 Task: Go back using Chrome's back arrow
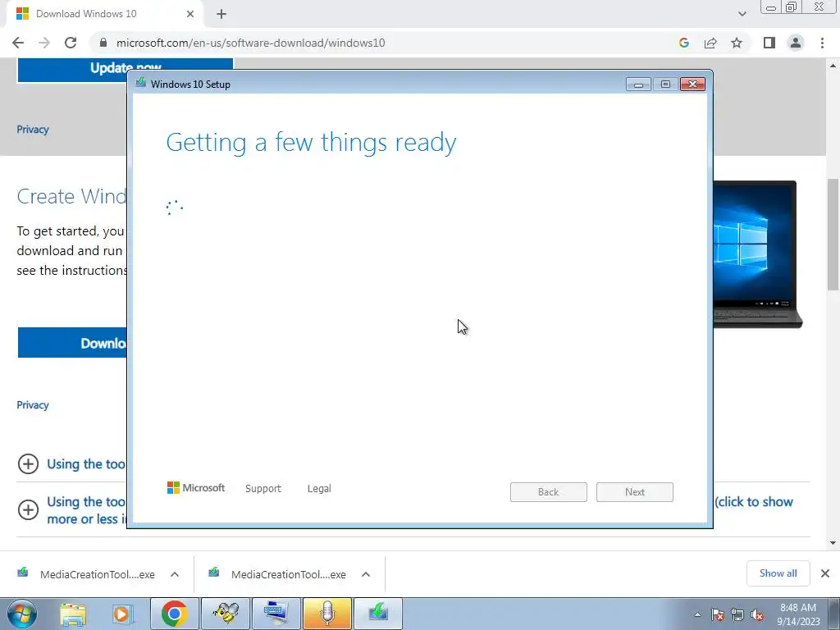click(18, 43)
